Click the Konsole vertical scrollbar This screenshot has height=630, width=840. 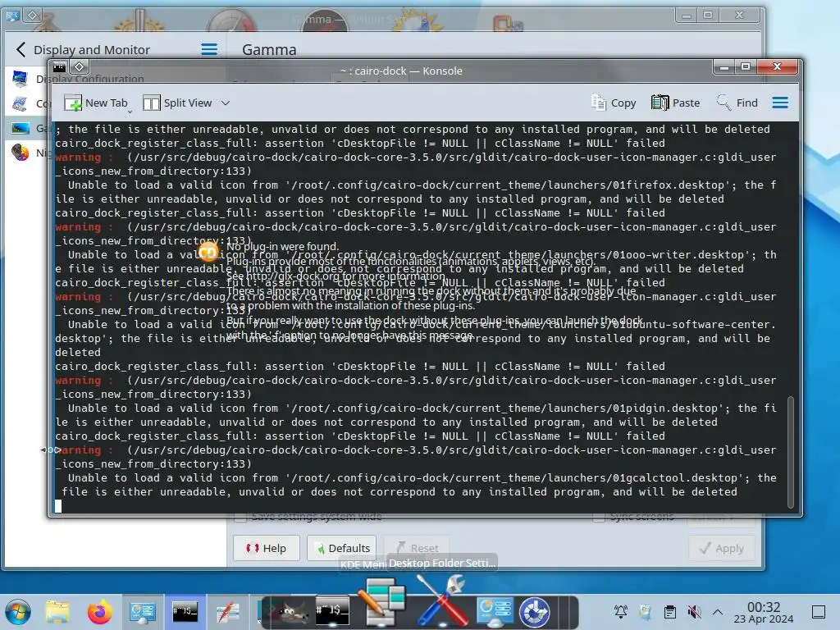pos(791,452)
